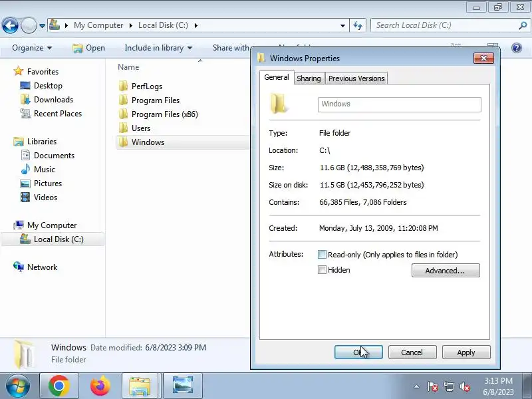This screenshot has height=399, width=532.
Task: Click the Forward navigation arrow
Action: click(x=29, y=25)
